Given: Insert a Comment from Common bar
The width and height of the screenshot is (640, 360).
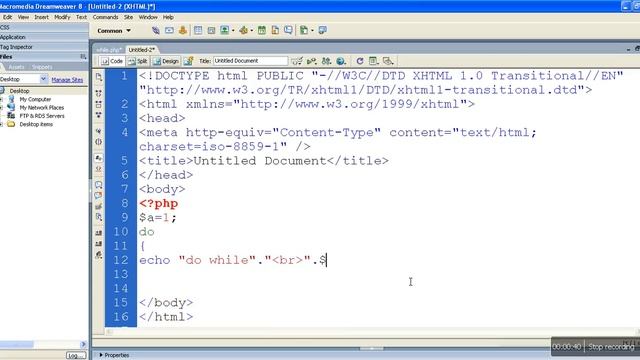Looking at the screenshot, I should [x=289, y=30].
